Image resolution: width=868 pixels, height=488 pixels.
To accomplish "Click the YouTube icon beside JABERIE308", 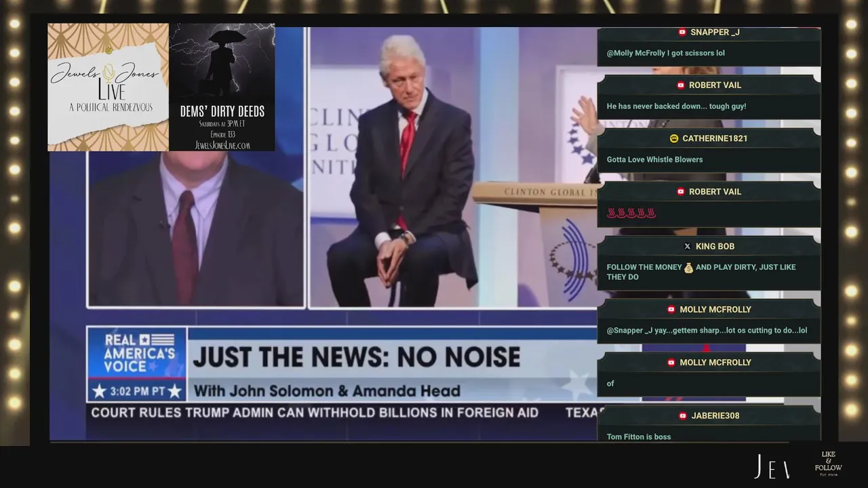I will [x=683, y=415].
